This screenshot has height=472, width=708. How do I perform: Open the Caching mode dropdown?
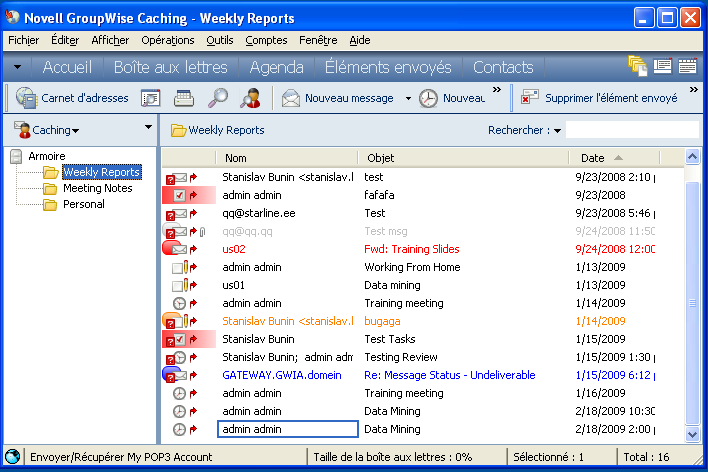[75, 131]
